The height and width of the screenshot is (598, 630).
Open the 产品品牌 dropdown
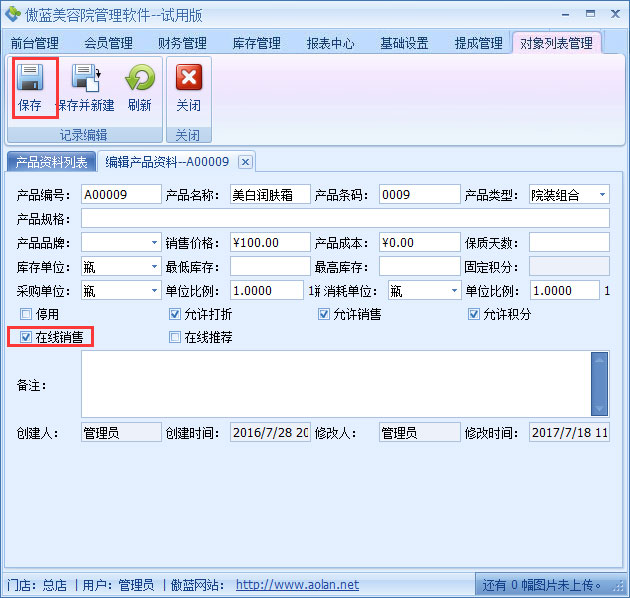point(154,242)
